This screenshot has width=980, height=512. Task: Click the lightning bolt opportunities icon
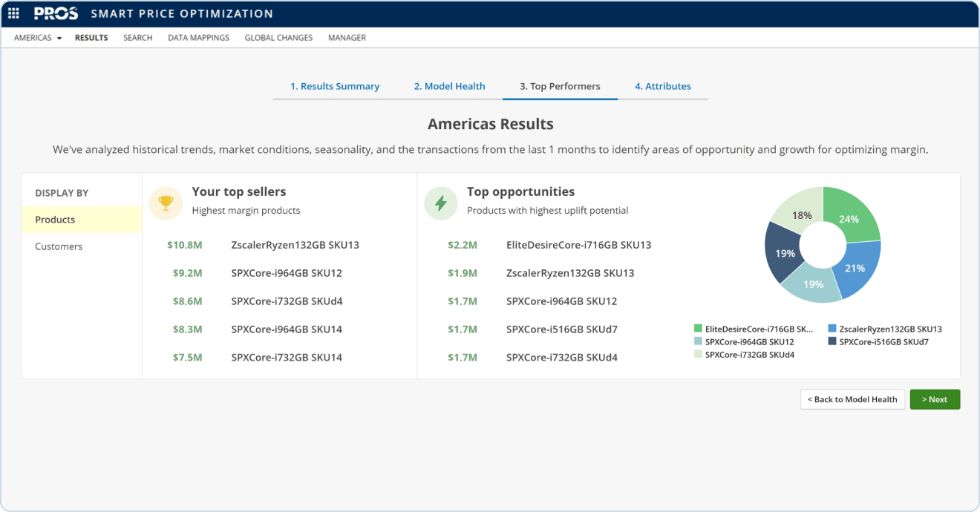tap(440, 203)
